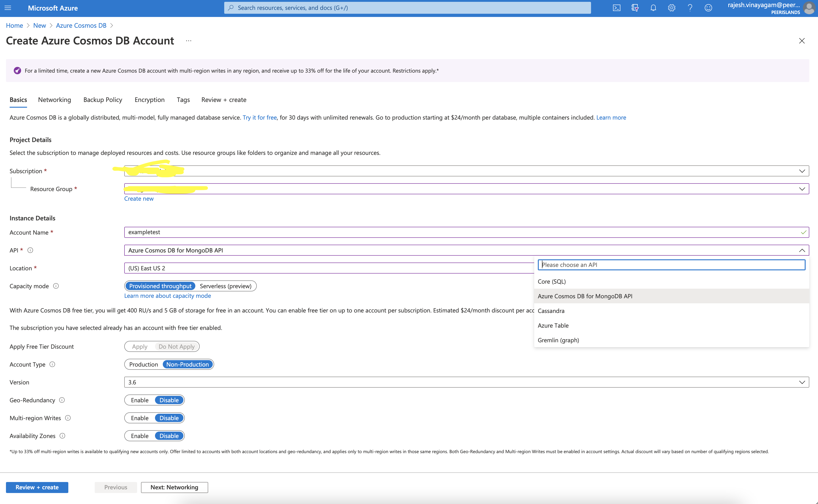Select Serverless (preview) capacity mode
818x504 pixels.
click(225, 286)
